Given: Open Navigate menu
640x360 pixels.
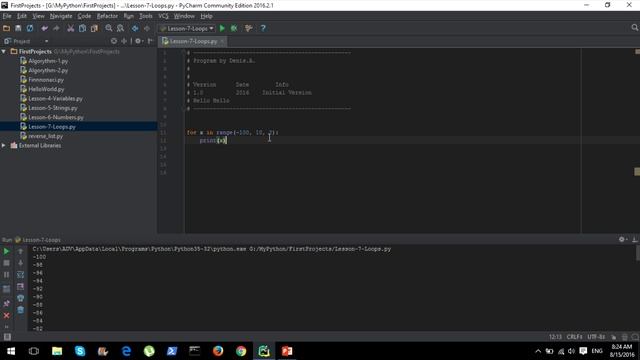Looking at the screenshot, I should tap(61, 16).
